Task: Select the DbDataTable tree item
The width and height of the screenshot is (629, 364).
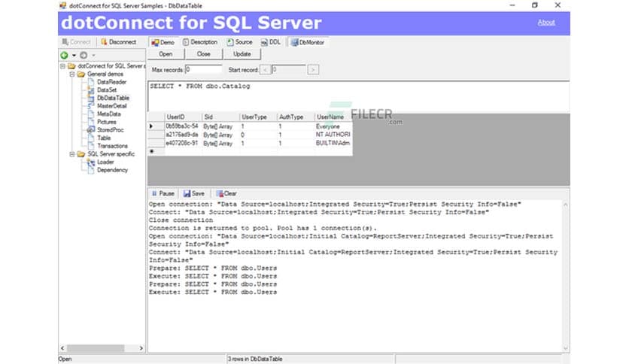Action: pyautogui.click(x=113, y=98)
